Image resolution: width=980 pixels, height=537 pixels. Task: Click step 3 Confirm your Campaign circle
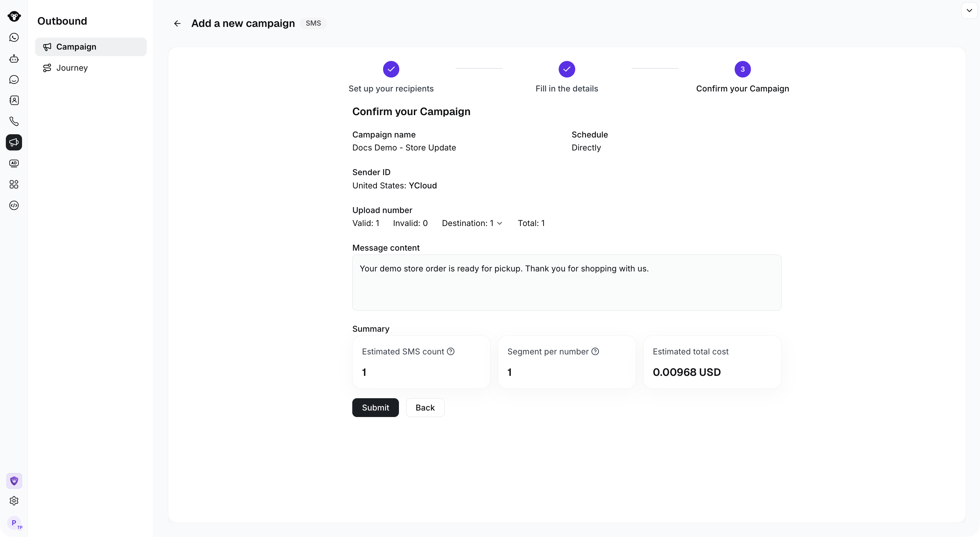[x=742, y=69]
